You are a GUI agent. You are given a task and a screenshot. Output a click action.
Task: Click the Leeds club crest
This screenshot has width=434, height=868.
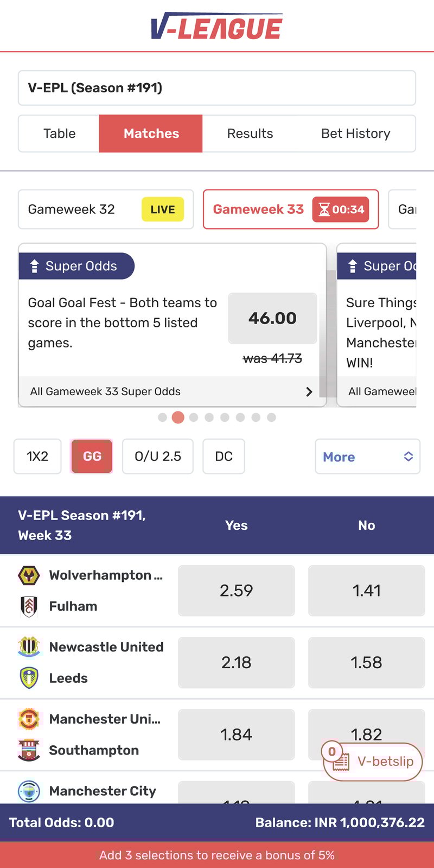(29, 678)
